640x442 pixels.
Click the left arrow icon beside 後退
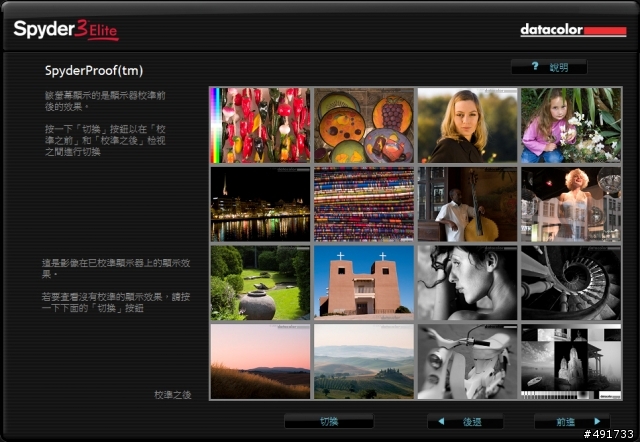click(x=441, y=421)
